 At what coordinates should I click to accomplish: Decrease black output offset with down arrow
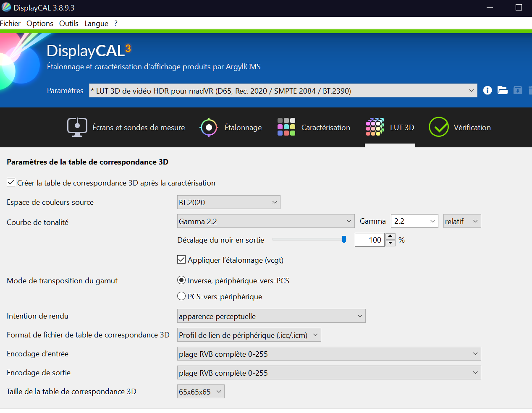[390, 243]
